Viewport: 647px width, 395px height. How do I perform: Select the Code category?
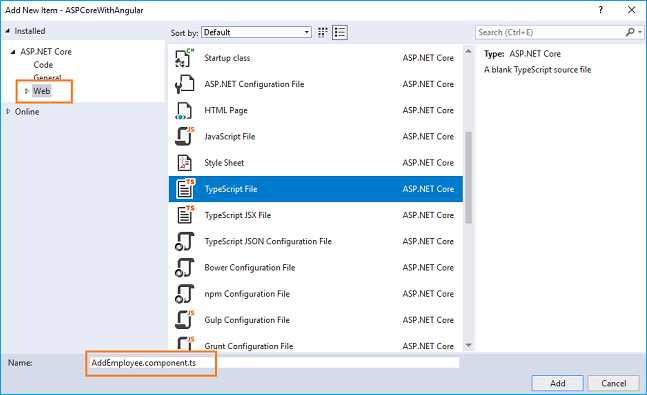pyautogui.click(x=43, y=65)
